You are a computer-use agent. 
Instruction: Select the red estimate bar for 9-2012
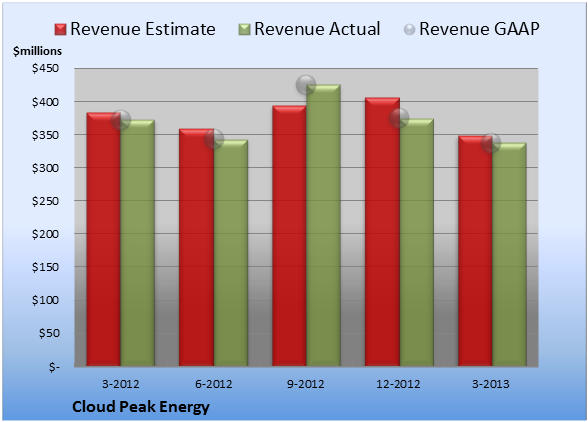(x=289, y=236)
